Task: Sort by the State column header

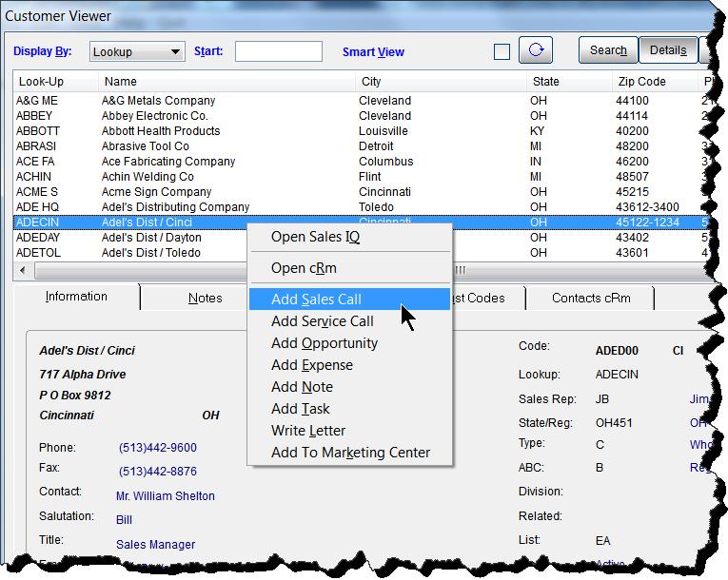Action: [570, 82]
